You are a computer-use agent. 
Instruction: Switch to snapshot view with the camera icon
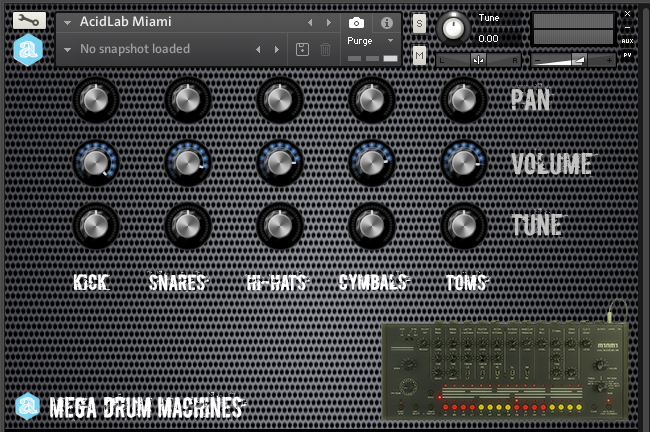tap(356, 23)
